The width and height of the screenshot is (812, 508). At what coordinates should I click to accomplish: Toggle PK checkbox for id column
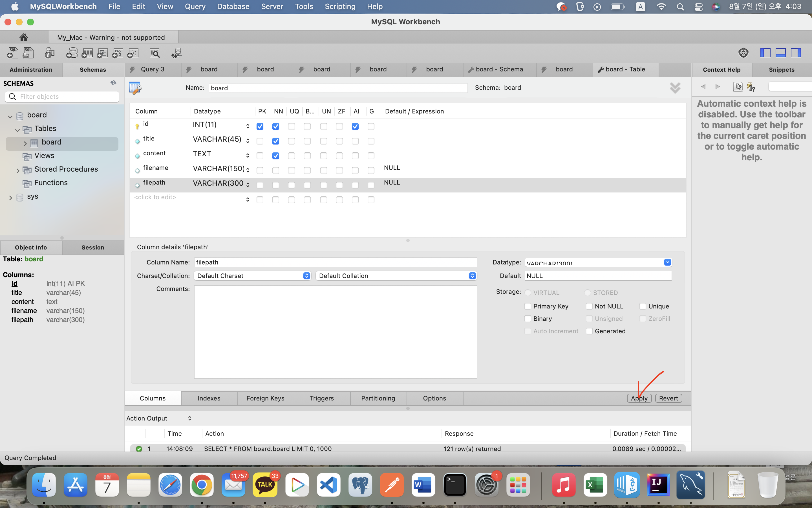260,126
